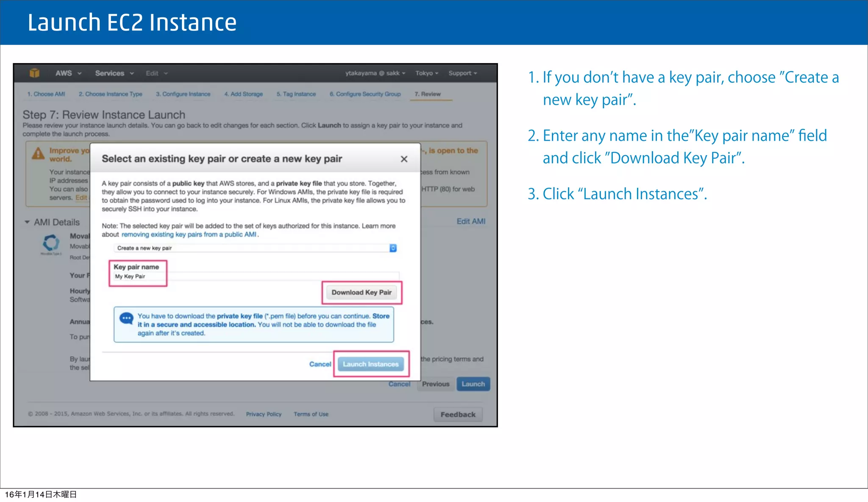Click the Previous button
The width and height of the screenshot is (868, 502).
coord(436,384)
